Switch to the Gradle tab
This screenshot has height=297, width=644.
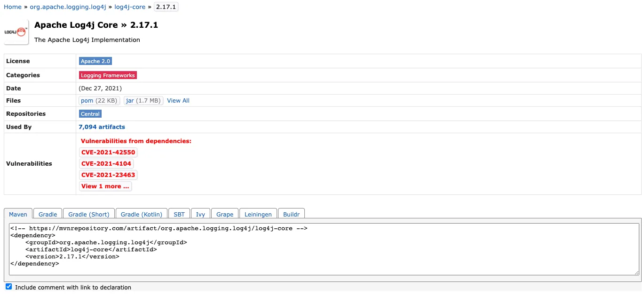coord(48,214)
